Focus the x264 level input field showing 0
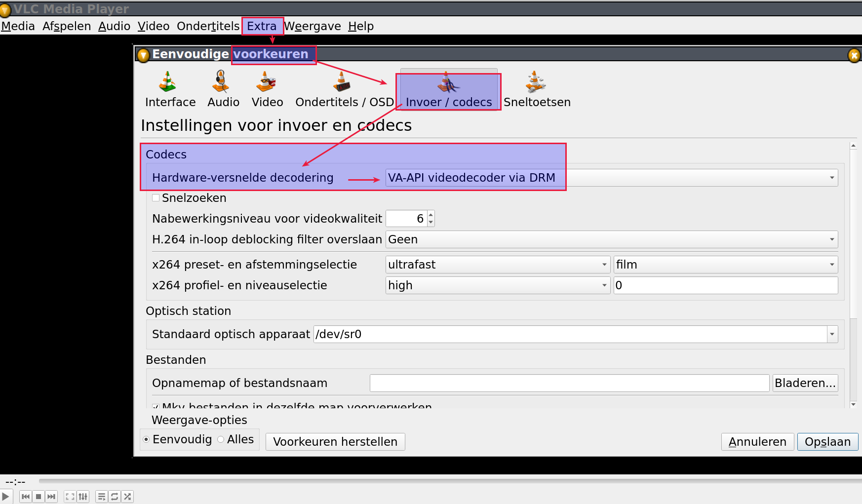Viewport: 862px width, 504px height. click(x=726, y=285)
